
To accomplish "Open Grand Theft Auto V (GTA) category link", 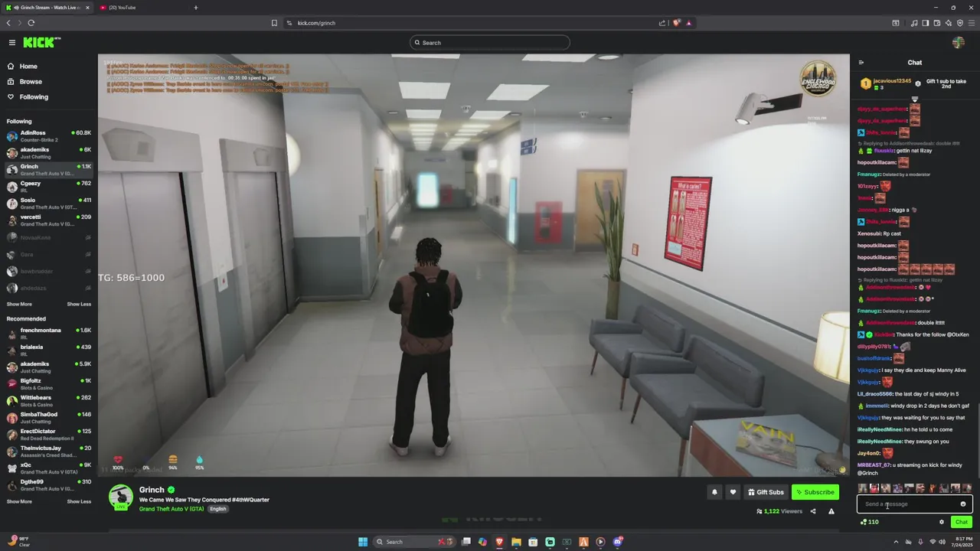I will point(171,509).
